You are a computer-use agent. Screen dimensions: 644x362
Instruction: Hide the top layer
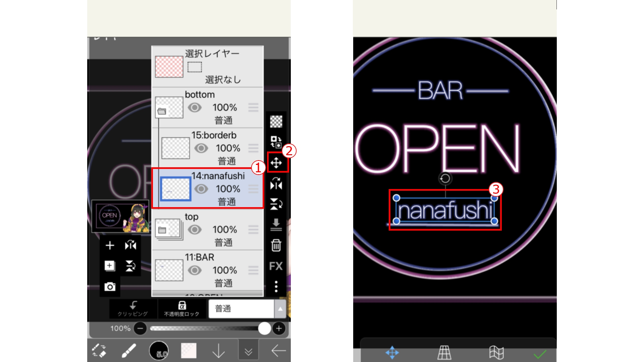195,229
